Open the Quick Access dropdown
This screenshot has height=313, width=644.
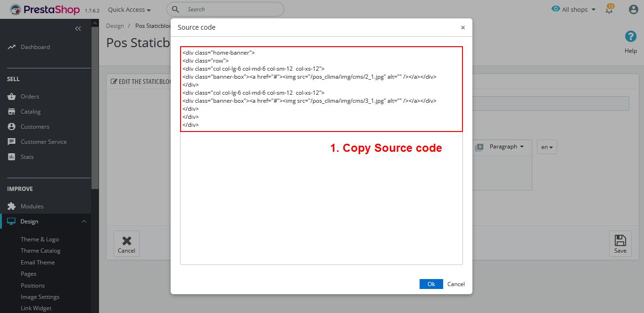coord(129,9)
